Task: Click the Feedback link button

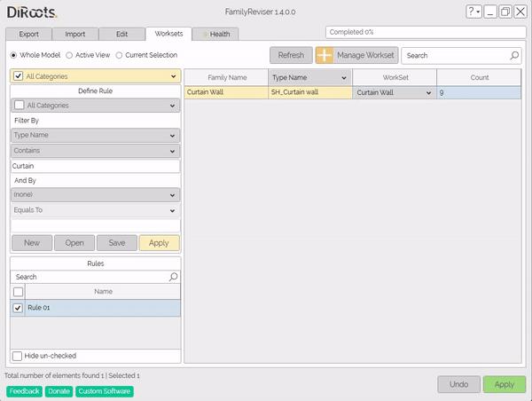Action: tap(24, 391)
